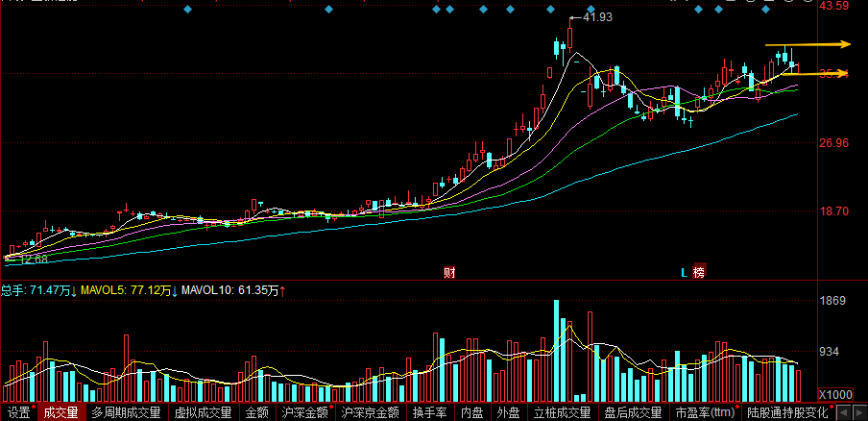Screen dimensions: 868x421
Task: Click the 26.96 price axis value
Action: pyautogui.click(x=834, y=143)
